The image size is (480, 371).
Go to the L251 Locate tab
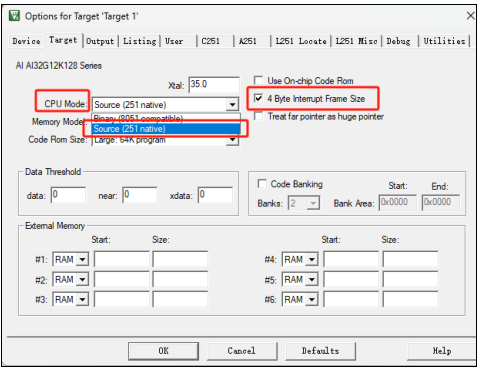tap(301, 41)
